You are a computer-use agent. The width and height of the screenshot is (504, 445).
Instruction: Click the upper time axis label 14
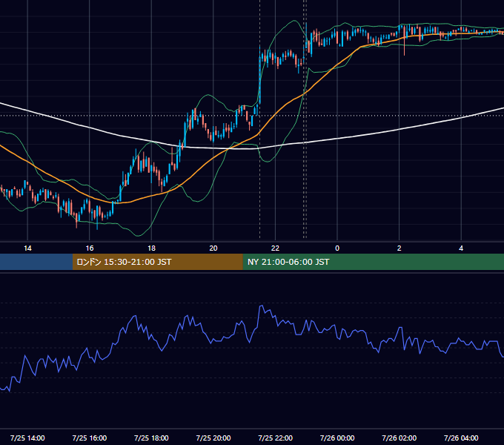[x=27, y=248]
